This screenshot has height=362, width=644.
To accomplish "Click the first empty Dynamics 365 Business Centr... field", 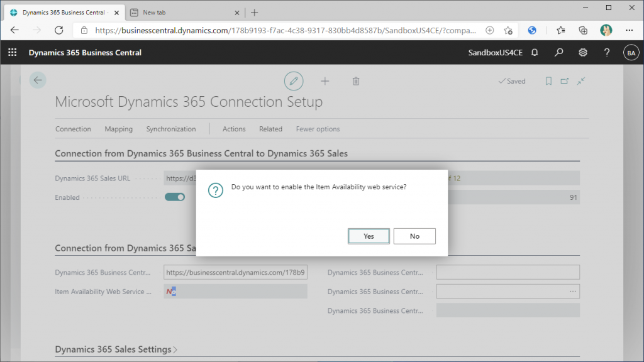I will [x=508, y=273].
